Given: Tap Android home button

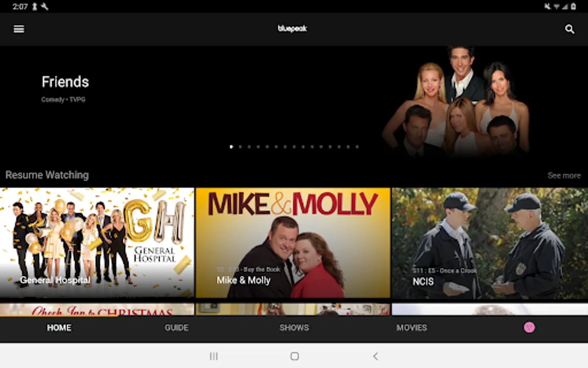Looking at the screenshot, I should click(x=294, y=356).
